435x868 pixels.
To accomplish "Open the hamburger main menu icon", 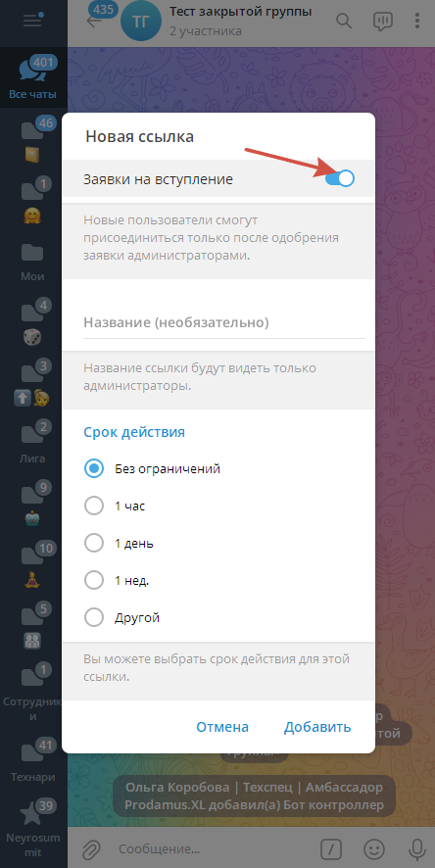I will point(32,21).
